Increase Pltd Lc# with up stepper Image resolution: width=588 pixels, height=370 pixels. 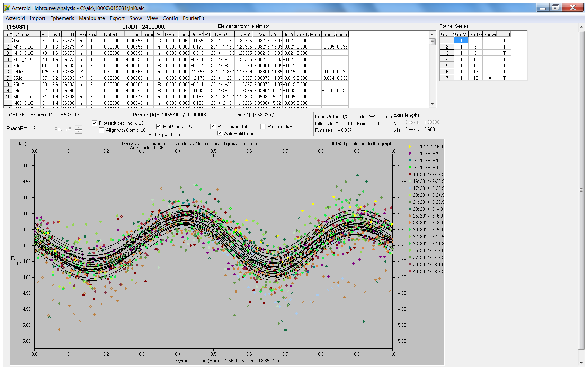[79, 127]
